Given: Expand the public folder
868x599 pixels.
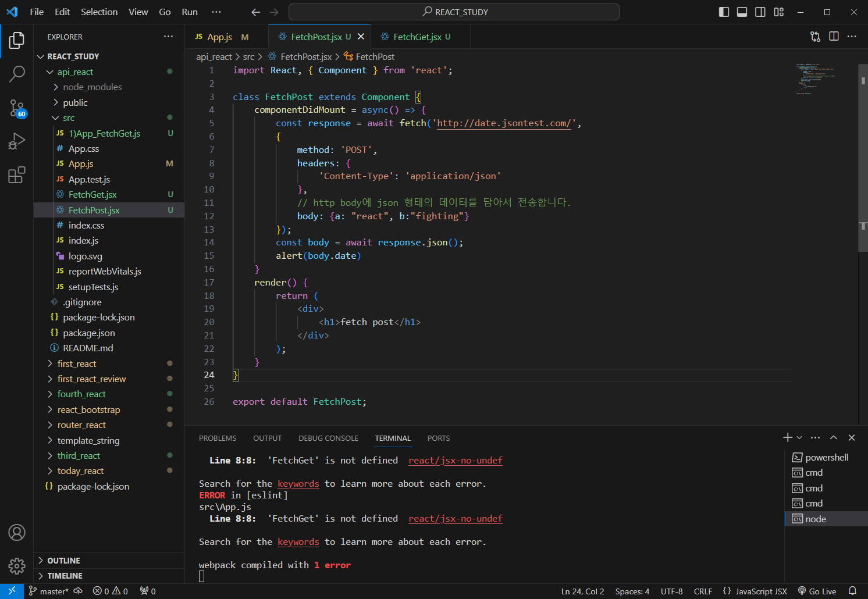Looking at the screenshot, I should pyautogui.click(x=109, y=102).
